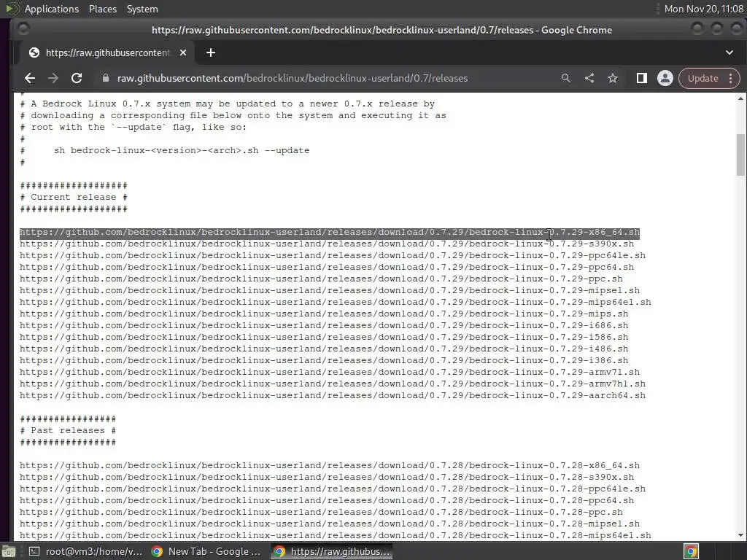Click the forward navigation arrow
This screenshot has height=560, width=747.
[53, 78]
